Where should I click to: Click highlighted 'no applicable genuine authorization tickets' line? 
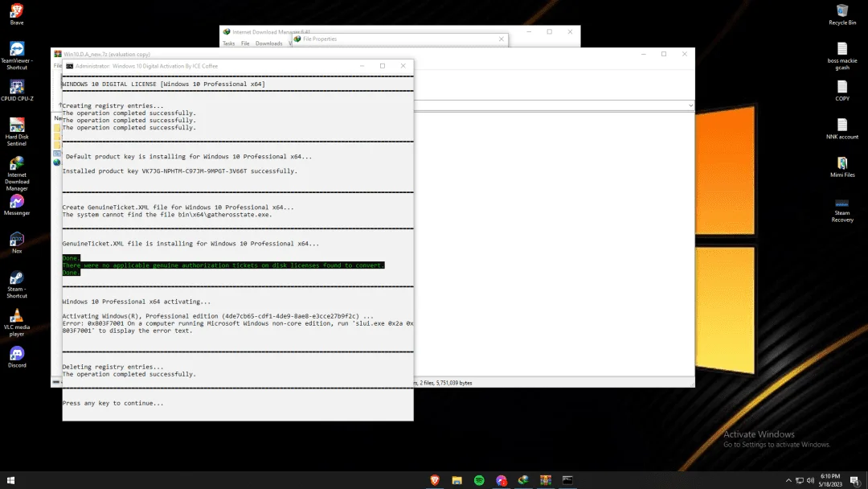coord(223,265)
